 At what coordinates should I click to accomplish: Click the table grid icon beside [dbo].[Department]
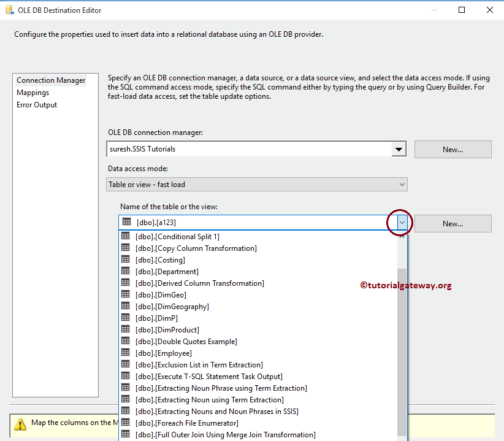(127, 272)
